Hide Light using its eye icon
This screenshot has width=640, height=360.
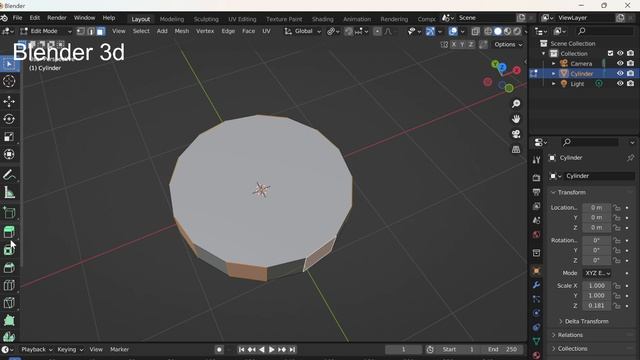[620, 83]
